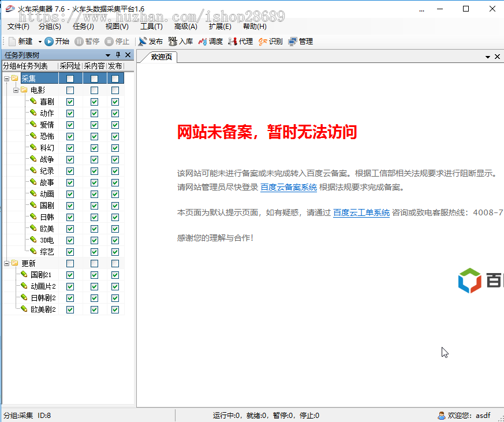The image size is (504, 422).
Task: Open the 入库 SQL import icon
Action: pos(173,42)
